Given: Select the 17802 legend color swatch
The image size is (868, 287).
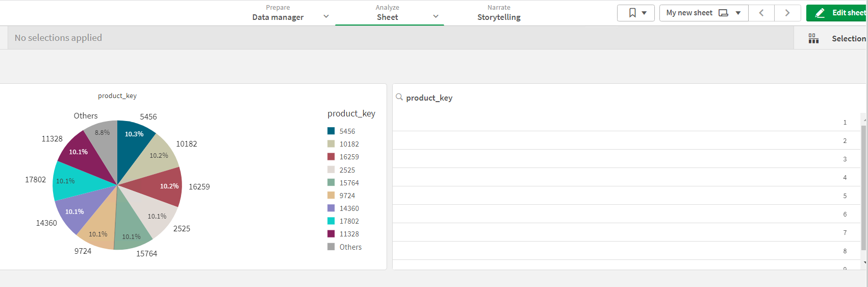Looking at the screenshot, I should (x=331, y=221).
